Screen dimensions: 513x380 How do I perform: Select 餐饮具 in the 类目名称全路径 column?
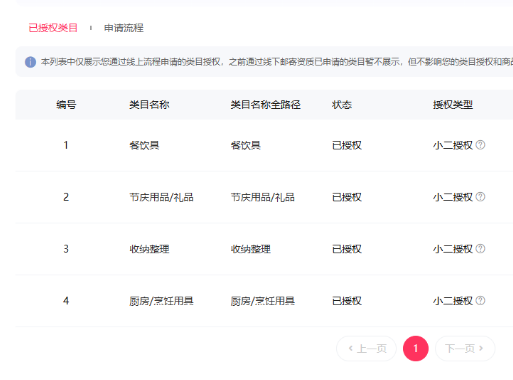click(x=246, y=145)
